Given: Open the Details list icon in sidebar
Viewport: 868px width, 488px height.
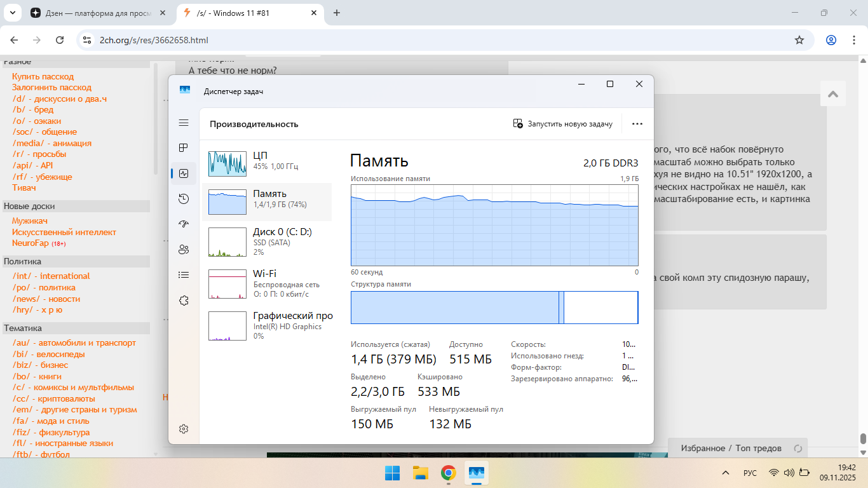Looking at the screenshot, I should 184,275.
